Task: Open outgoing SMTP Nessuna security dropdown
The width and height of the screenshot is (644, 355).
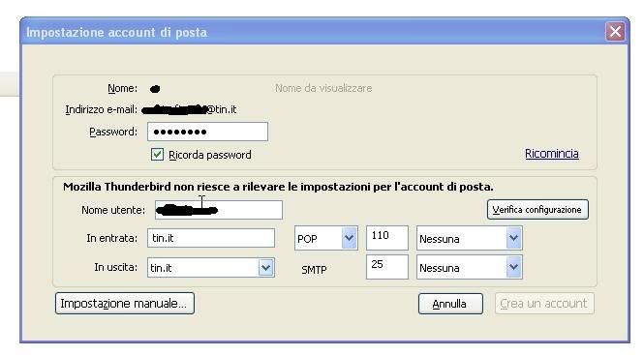Action: tap(469, 267)
